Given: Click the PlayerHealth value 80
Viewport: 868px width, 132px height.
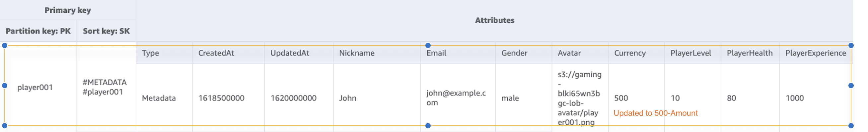Looking at the screenshot, I should coord(732,98).
